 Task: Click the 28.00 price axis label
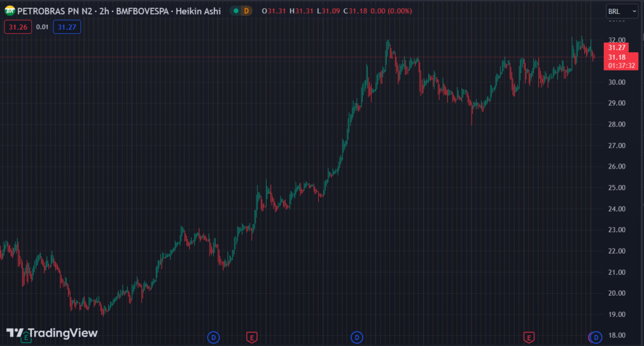(x=617, y=125)
